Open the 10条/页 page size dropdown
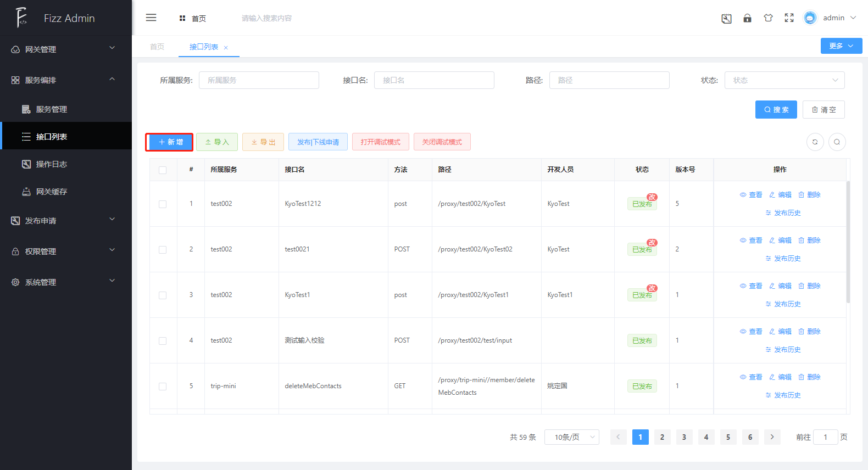868x470 pixels. tap(572, 437)
